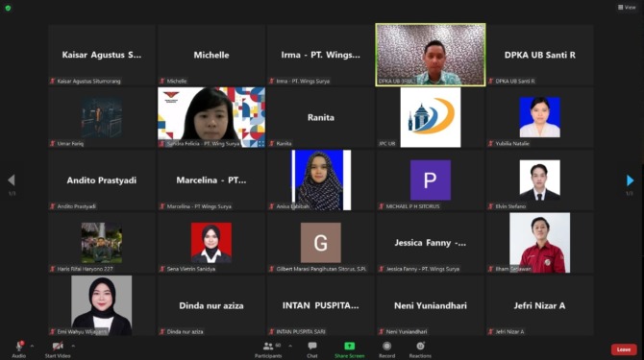
Task: Click the Dinda nur aziza tile
Action: (211, 305)
